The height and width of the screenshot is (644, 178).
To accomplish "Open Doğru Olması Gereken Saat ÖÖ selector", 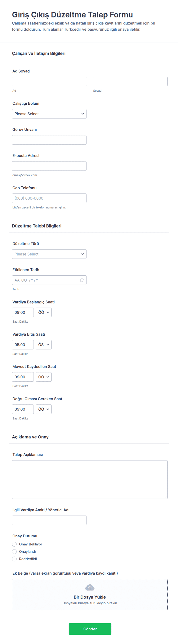I will point(43,409).
